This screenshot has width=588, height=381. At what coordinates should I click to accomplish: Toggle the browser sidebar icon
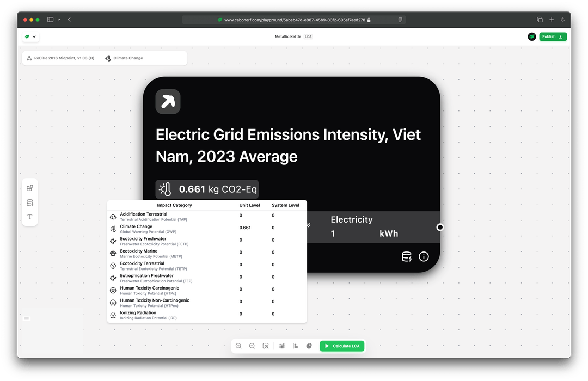(50, 20)
